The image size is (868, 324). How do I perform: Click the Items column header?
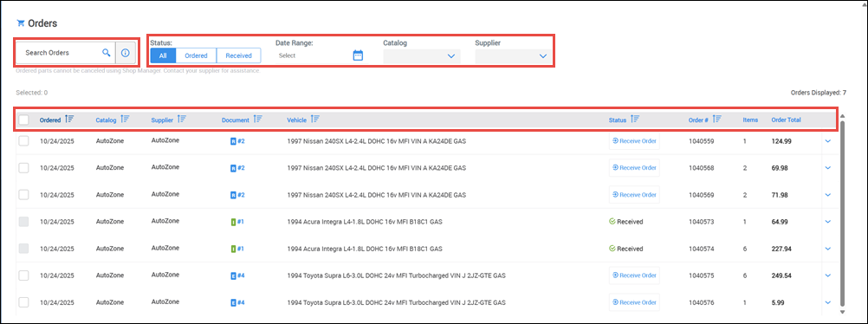tap(750, 120)
